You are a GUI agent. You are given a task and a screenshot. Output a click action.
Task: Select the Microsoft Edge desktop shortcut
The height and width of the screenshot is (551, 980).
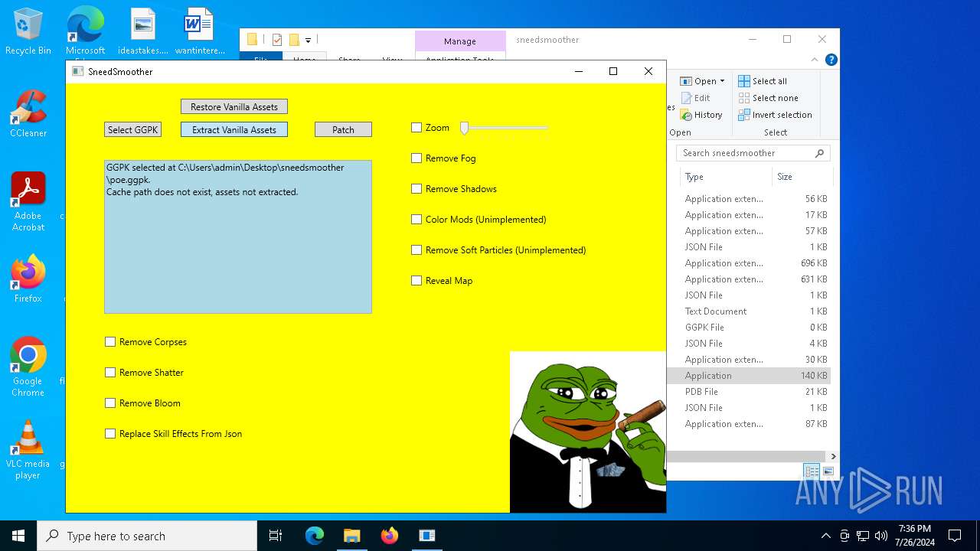tap(85, 32)
